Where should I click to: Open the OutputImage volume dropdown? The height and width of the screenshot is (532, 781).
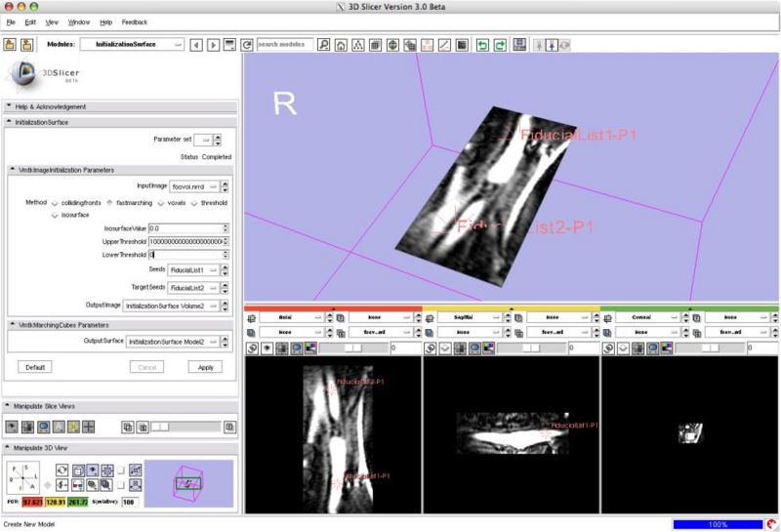pyautogui.click(x=172, y=306)
